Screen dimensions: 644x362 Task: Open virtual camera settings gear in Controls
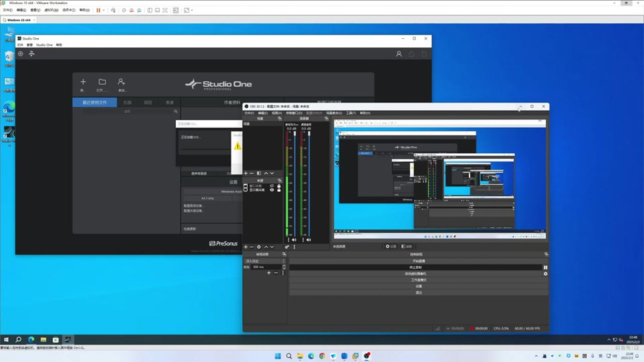(545, 274)
